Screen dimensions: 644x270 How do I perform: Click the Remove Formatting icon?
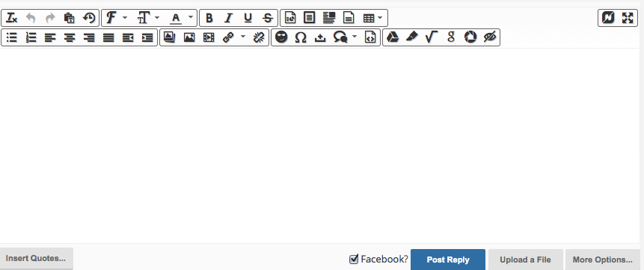pyautogui.click(x=11, y=18)
